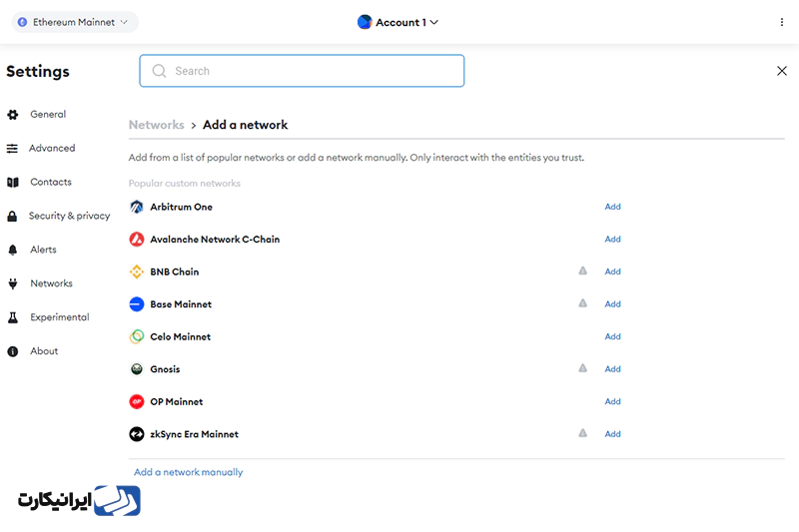Add the BNB Chain network
Screen dimensions: 799x532
pos(612,271)
